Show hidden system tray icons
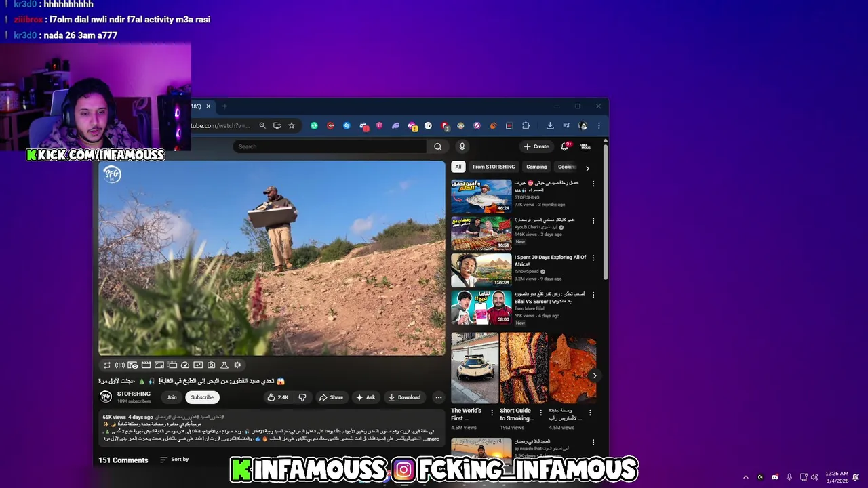Screen dimensions: 868x488 [x=745, y=477]
